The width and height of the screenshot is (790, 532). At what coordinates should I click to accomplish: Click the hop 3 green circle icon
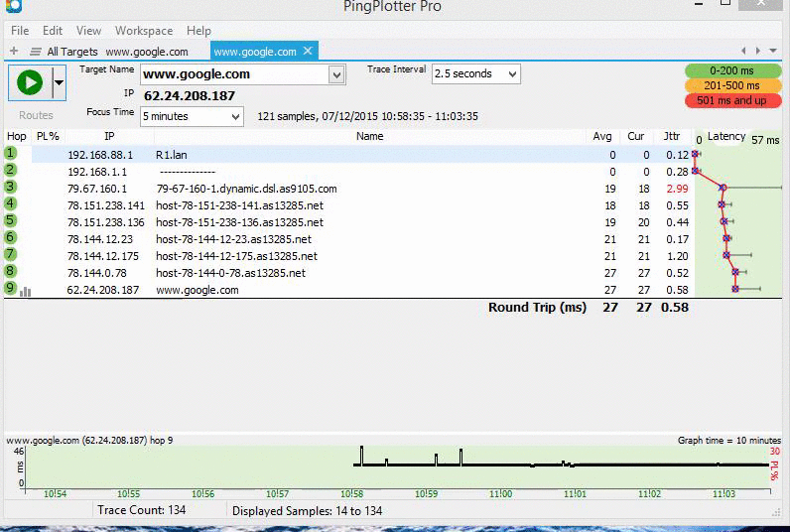pos(11,187)
